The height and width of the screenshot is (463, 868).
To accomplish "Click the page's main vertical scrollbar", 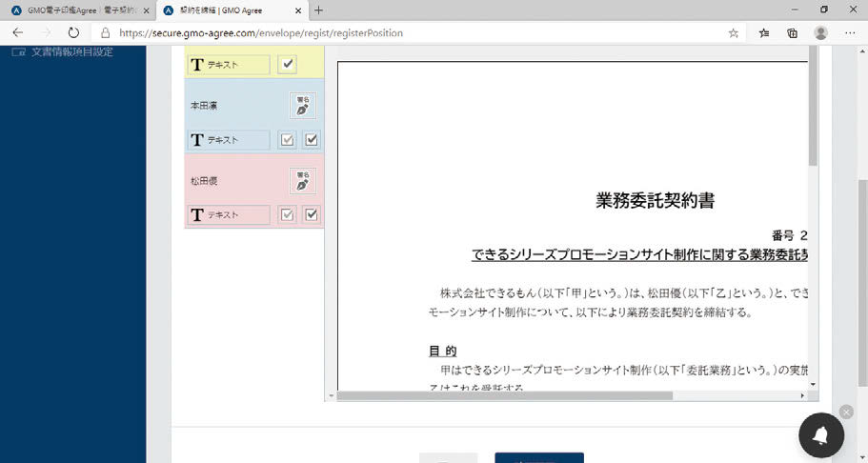I will 862,282.
